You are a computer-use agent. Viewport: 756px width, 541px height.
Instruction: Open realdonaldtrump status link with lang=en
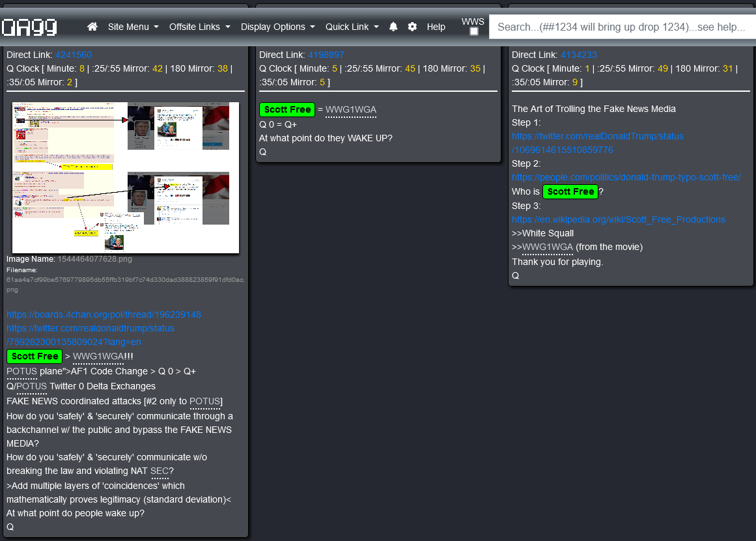coord(91,335)
